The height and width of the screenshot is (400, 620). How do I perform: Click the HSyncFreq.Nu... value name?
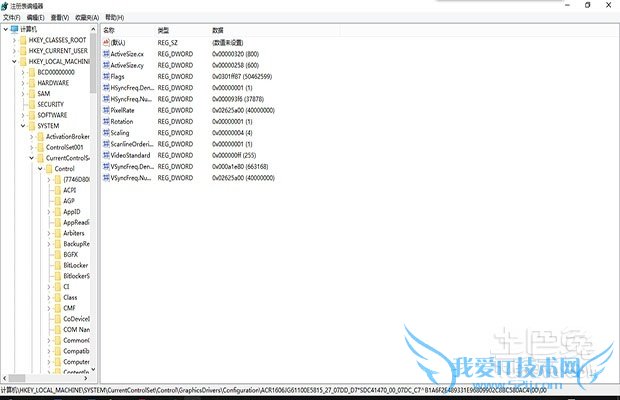click(131, 99)
